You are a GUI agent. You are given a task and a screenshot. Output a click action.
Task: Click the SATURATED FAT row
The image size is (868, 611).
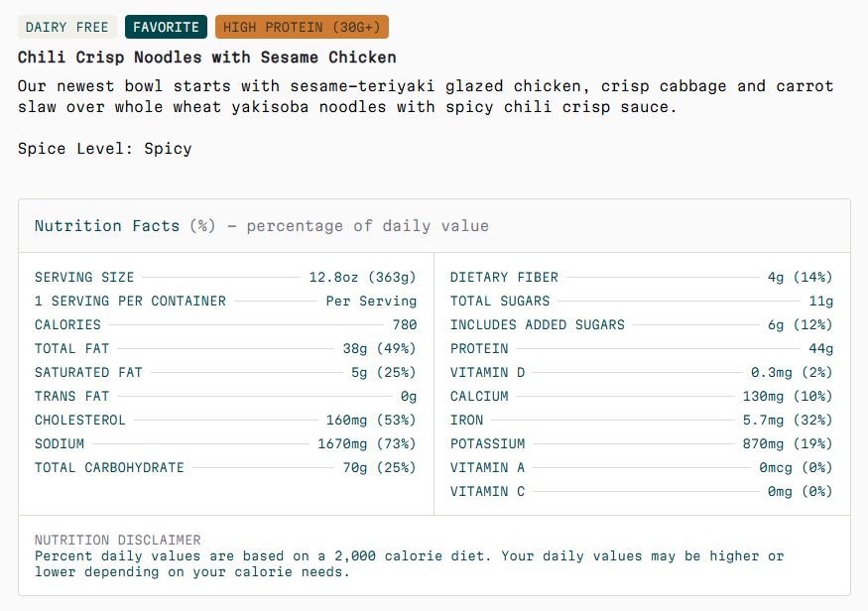coord(225,372)
